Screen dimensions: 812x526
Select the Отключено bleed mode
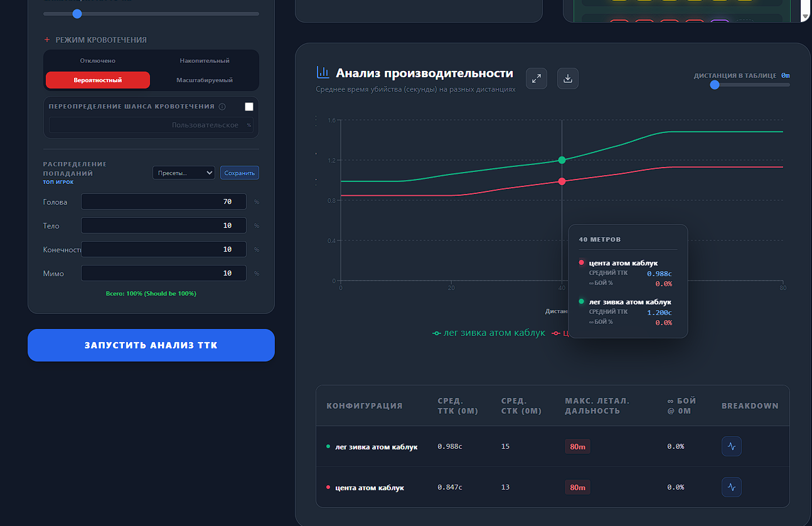click(x=98, y=61)
